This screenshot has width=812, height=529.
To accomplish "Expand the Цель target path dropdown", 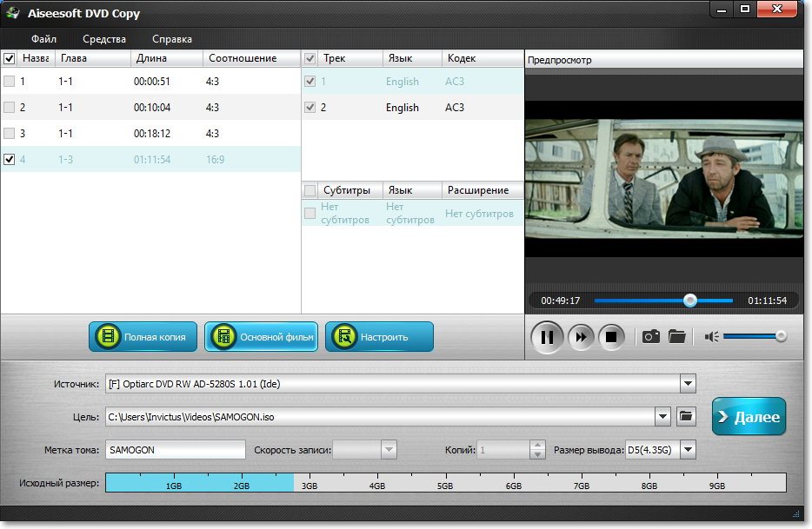I will click(662, 416).
